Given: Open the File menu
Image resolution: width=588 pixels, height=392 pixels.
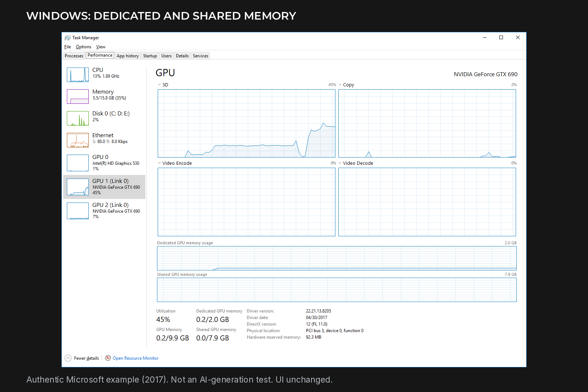Looking at the screenshot, I should pyautogui.click(x=68, y=47).
